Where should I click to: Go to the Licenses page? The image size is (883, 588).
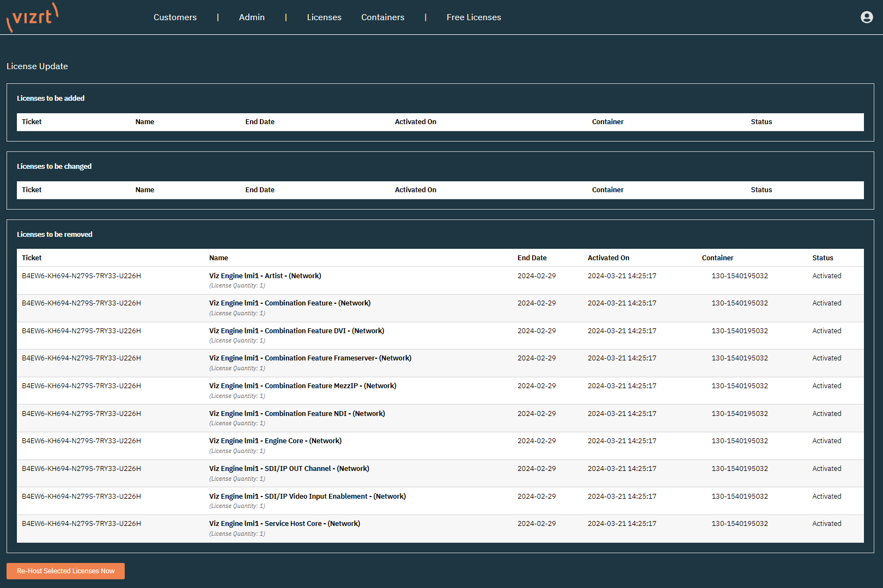click(x=324, y=17)
